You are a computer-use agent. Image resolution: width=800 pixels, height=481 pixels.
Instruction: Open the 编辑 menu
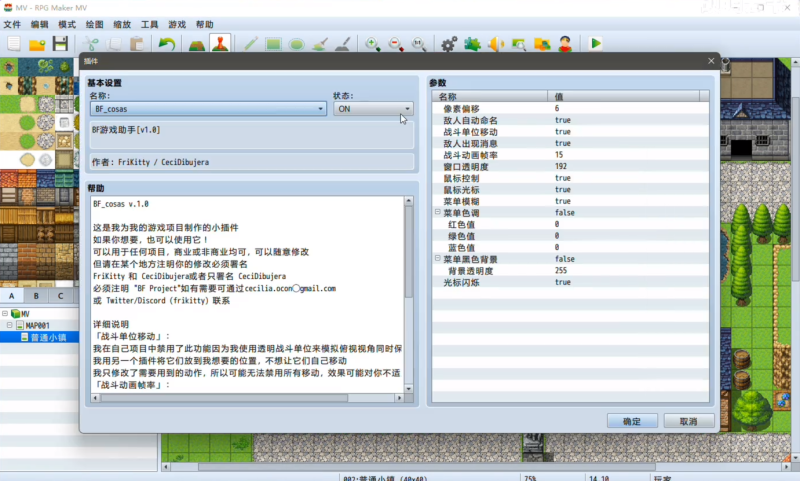39,24
